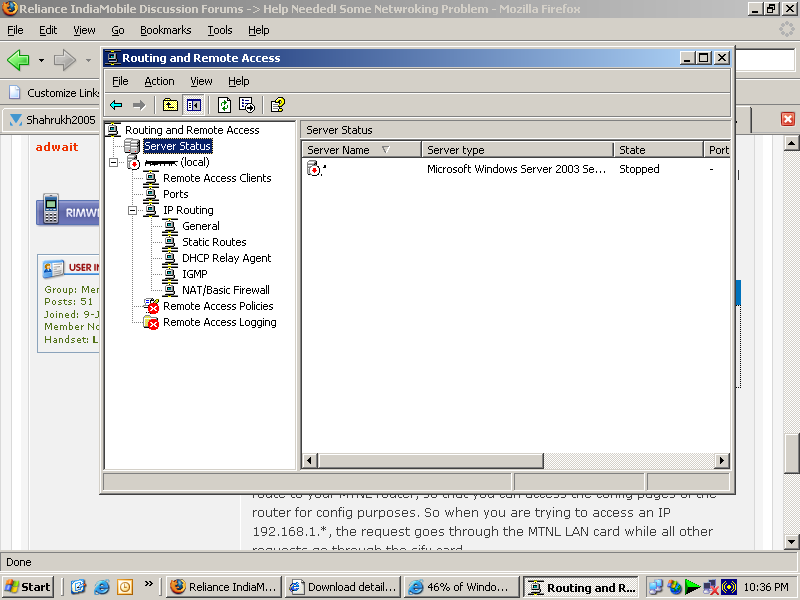Screen dimensions: 800x600
Task: Select the Routing and Remote Access root node
Action: (192, 130)
